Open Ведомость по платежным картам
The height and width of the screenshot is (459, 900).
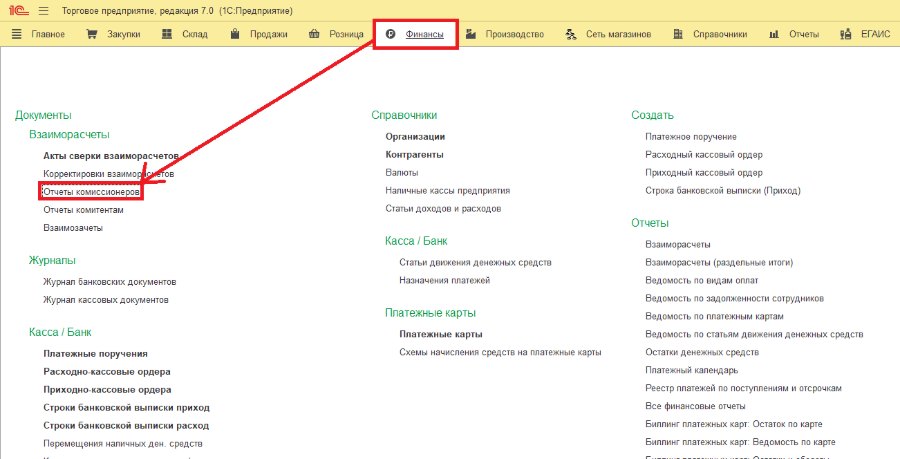coord(715,316)
